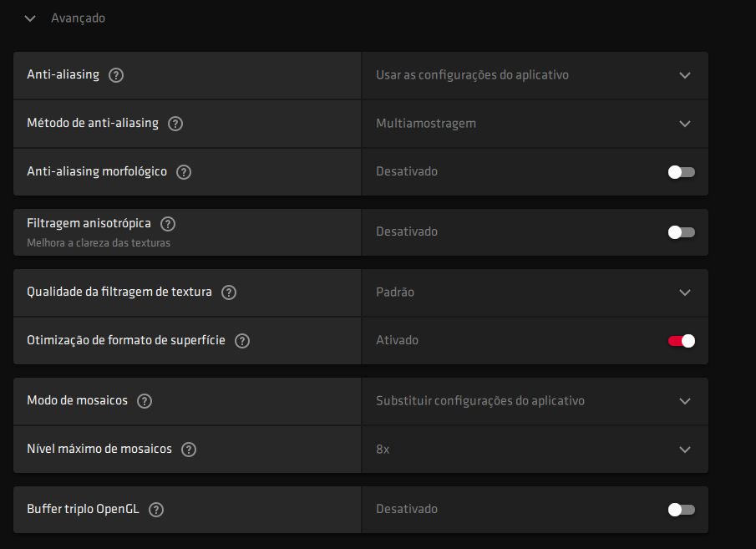Screen dimensions: 756x549
Task: Change the 8x tessellation level dropdown
Action: (535, 450)
